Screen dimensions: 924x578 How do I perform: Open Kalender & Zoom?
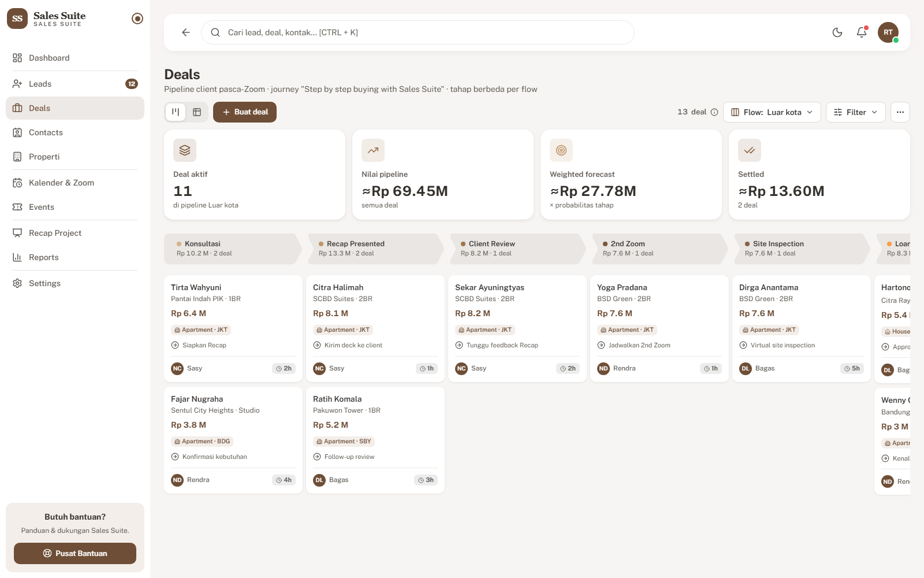pyautogui.click(x=75, y=183)
